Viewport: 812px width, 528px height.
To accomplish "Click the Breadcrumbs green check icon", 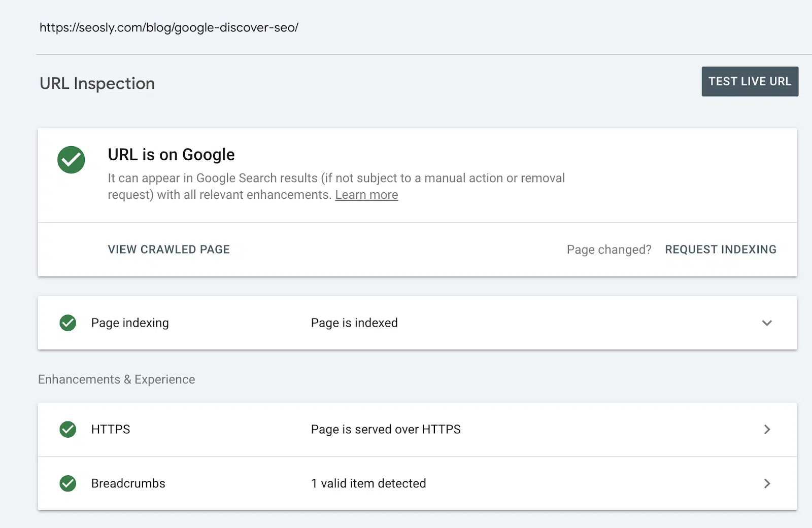I will point(67,483).
